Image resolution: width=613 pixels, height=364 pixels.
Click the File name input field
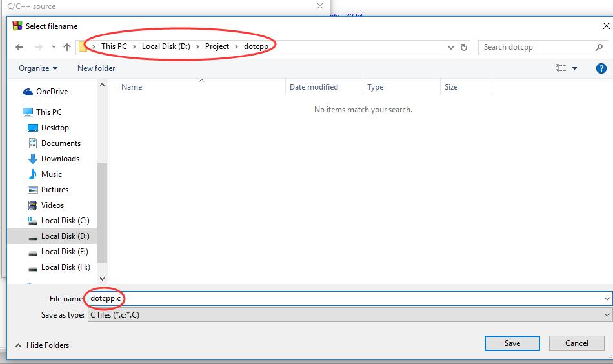click(x=350, y=299)
